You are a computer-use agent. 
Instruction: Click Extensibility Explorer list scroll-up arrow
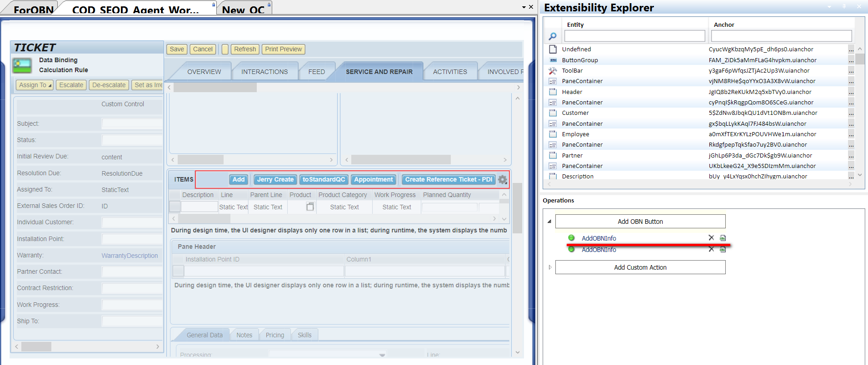point(860,49)
